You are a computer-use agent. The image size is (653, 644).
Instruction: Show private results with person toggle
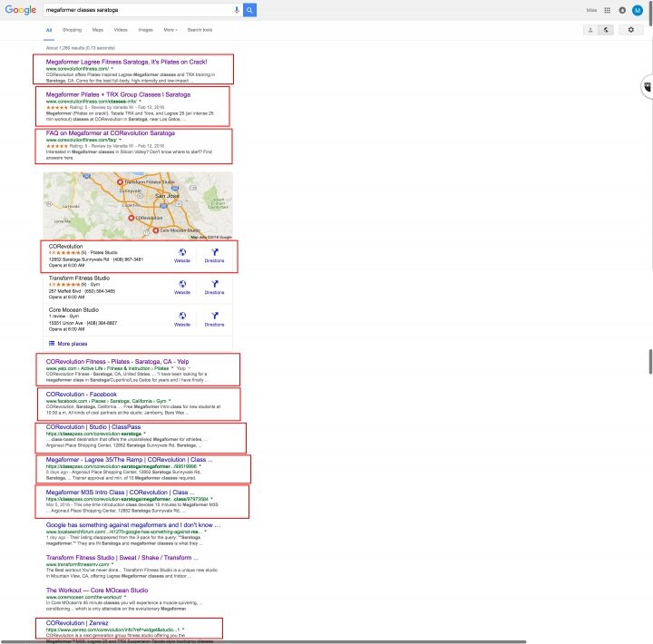(x=590, y=30)
